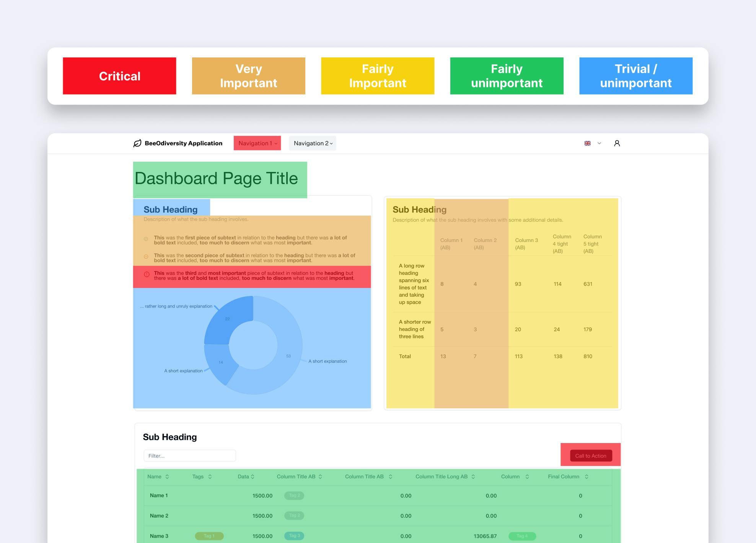
Task: Click the Total cell value 113
Action: (x=518, y=356)
